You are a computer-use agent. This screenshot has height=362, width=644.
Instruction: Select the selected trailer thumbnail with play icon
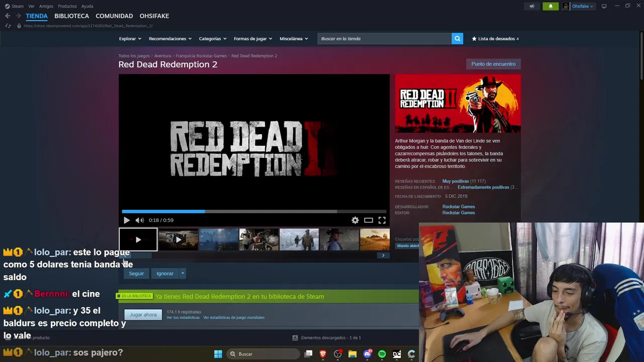click(138, 239)
